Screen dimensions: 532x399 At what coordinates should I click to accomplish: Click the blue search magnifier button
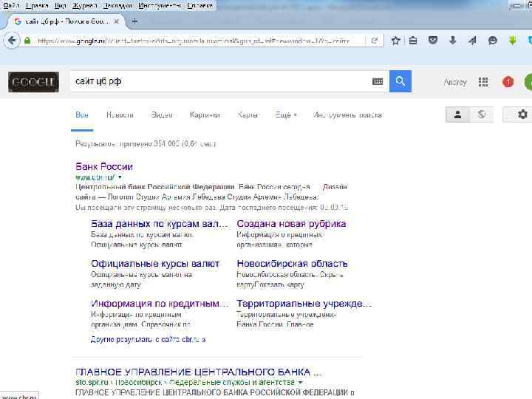coord(400,81)
